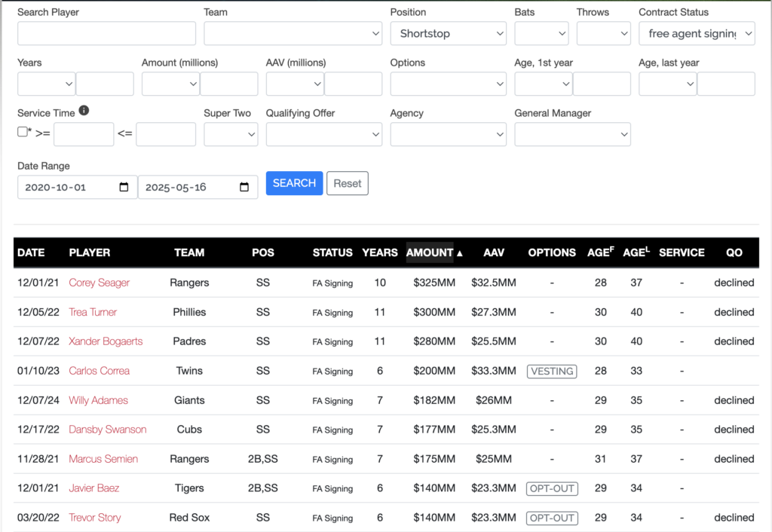772x532 pixels.
Task: Sort table by STATUS column header
Action: 332,252
